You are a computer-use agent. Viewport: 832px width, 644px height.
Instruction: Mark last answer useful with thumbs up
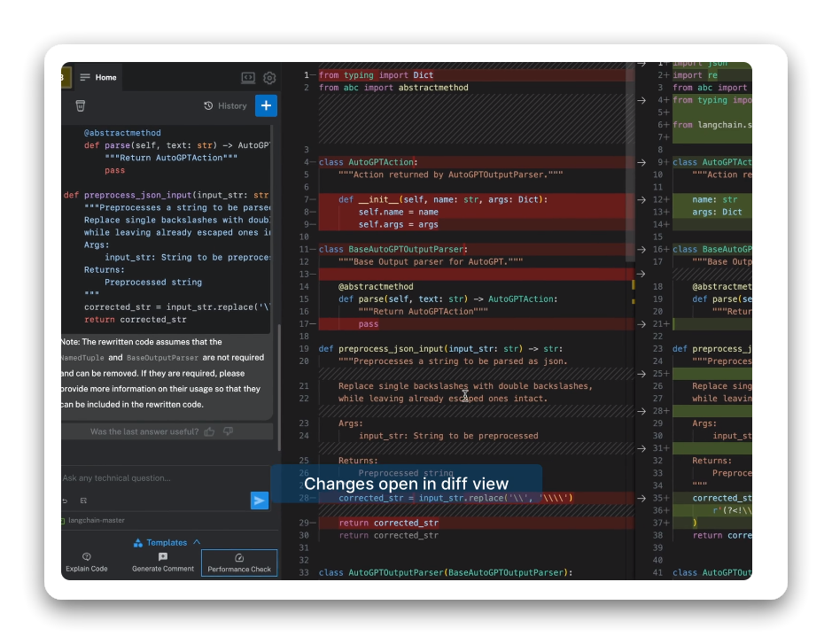click(x=209, y=431)
